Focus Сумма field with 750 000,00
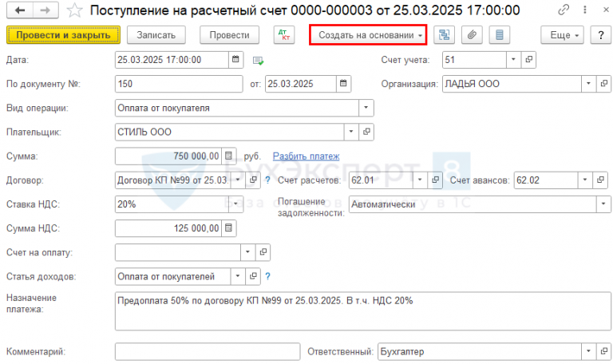 point(168,156)
